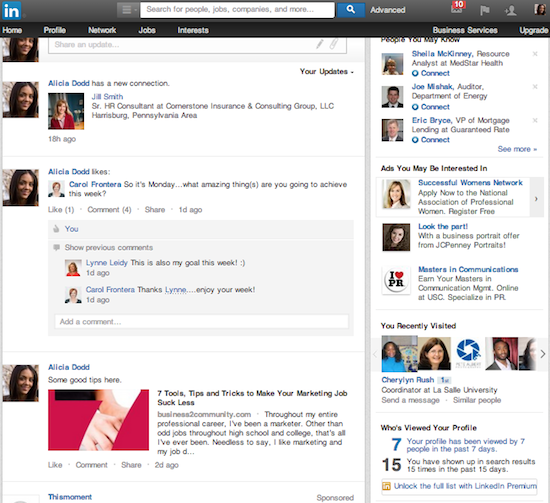Click the Upgrade menu item
This screenshot has height=503, width=550.
coord(534,30)
